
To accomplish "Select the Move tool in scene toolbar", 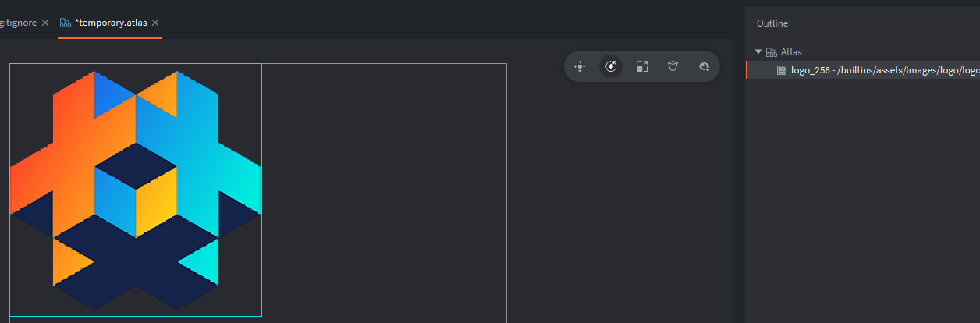I will 580,67.
